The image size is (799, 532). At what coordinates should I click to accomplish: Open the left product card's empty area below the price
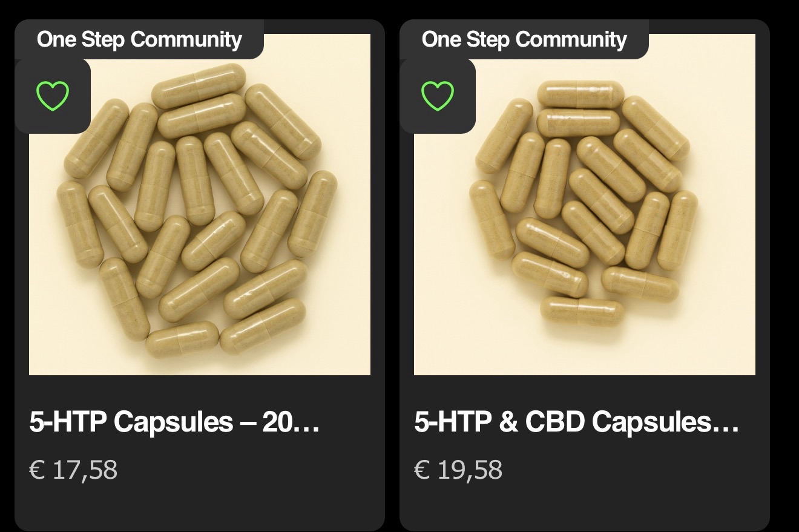[200, 505]
